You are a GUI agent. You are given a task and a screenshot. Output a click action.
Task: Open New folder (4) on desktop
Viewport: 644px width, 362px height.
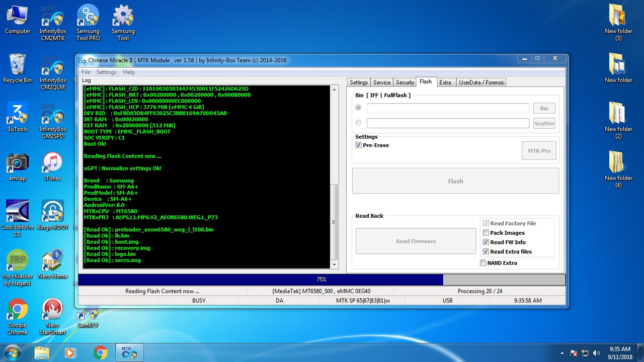coord(618,170)
